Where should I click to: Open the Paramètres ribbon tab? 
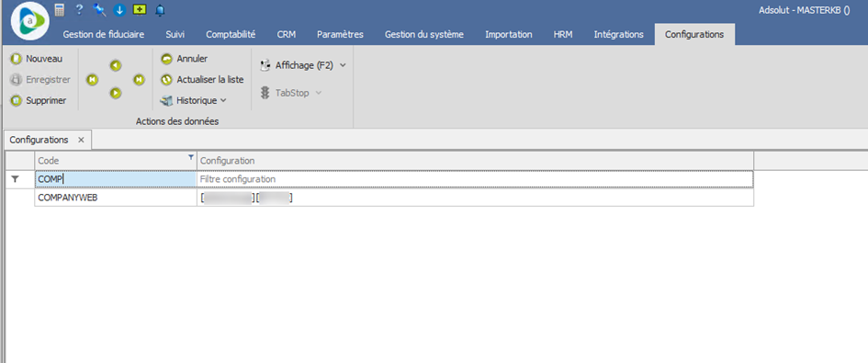tap(340, 34)
